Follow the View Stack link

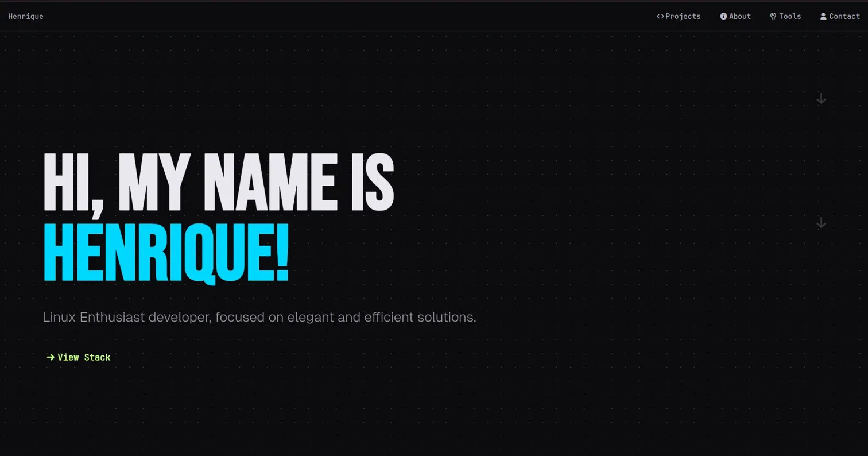pyautogui.click(x=79, y=357)
